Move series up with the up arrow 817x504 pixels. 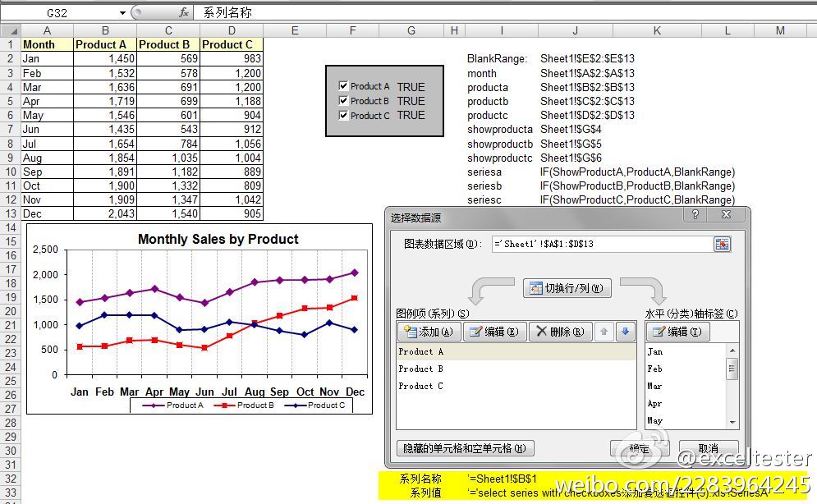point(604,332)
